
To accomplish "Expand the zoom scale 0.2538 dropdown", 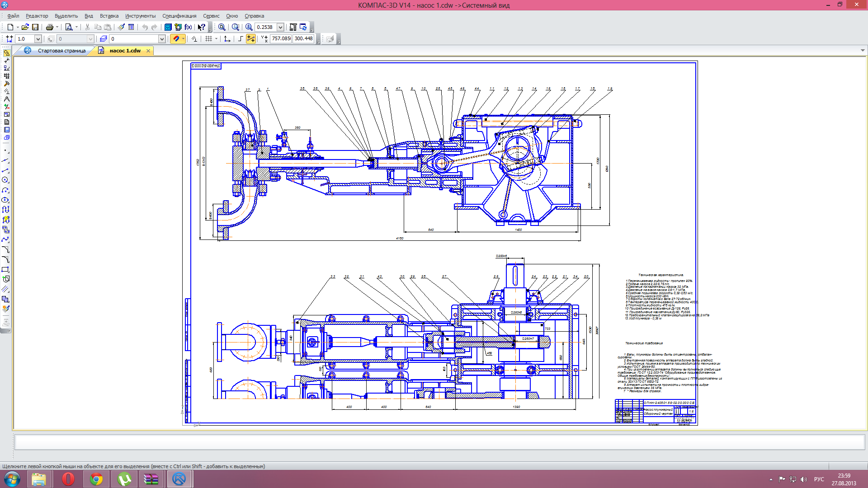I will tap(280, 27).
